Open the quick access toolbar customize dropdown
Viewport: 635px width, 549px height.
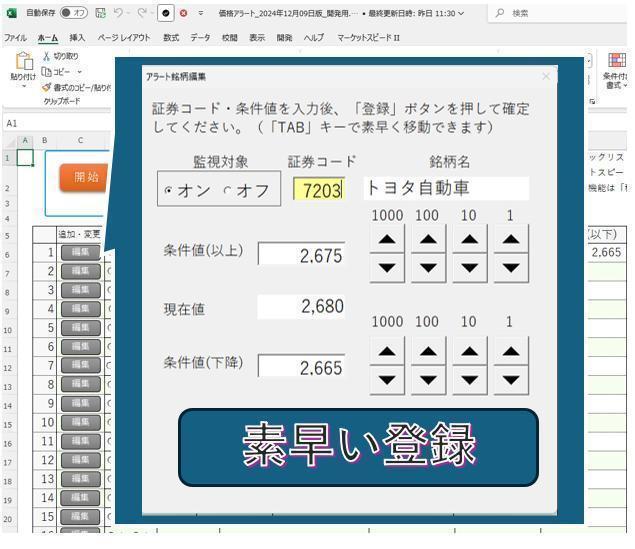click(201, 13)
